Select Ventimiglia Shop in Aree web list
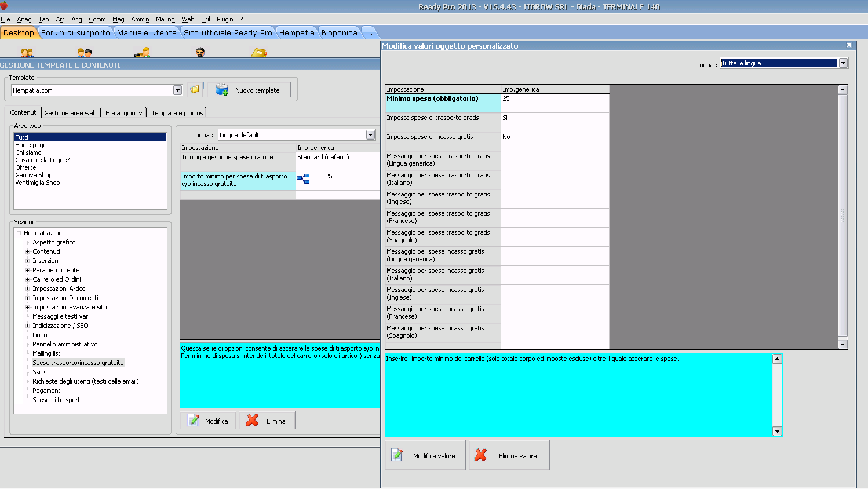 click(38, 183)
